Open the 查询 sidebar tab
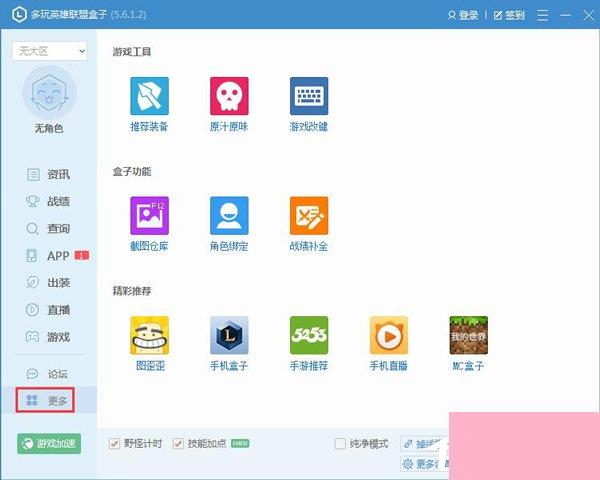Screen dimensions: 600x480 (48, 229)
